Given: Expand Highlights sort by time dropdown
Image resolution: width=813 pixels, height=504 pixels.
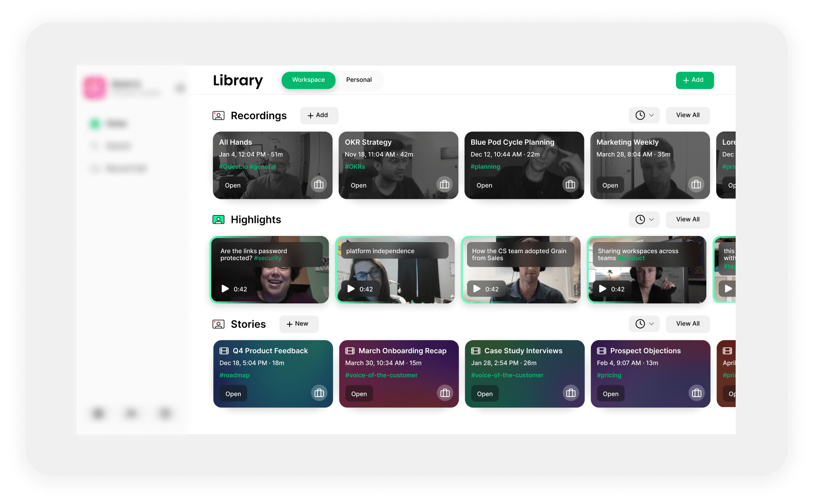Looking at the screenshot, I should (x=644, y=220).
